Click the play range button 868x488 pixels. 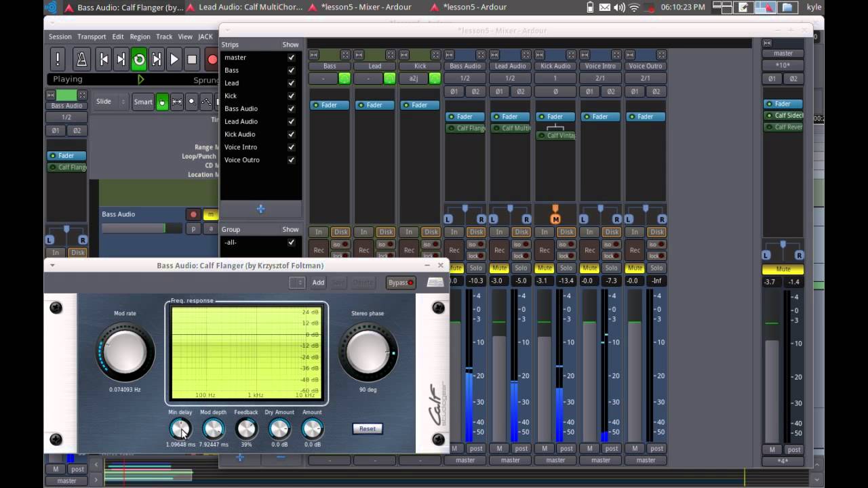tap(157, 60)
